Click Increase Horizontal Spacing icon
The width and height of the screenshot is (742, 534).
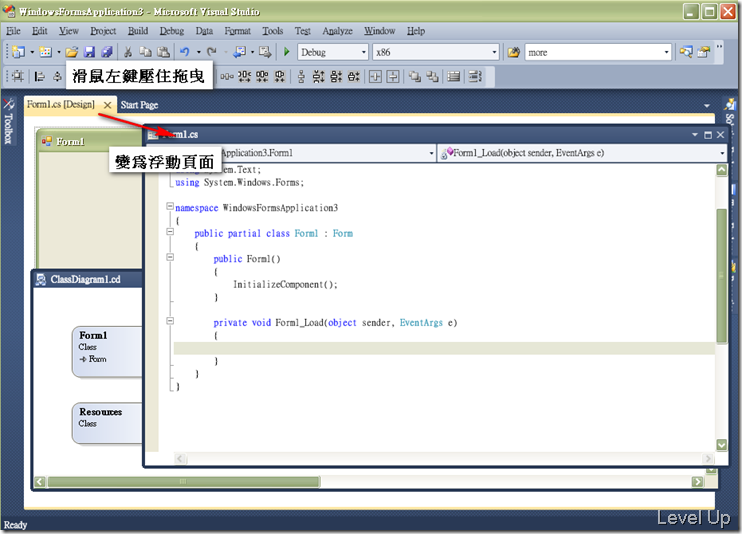(x=244, y=76)
